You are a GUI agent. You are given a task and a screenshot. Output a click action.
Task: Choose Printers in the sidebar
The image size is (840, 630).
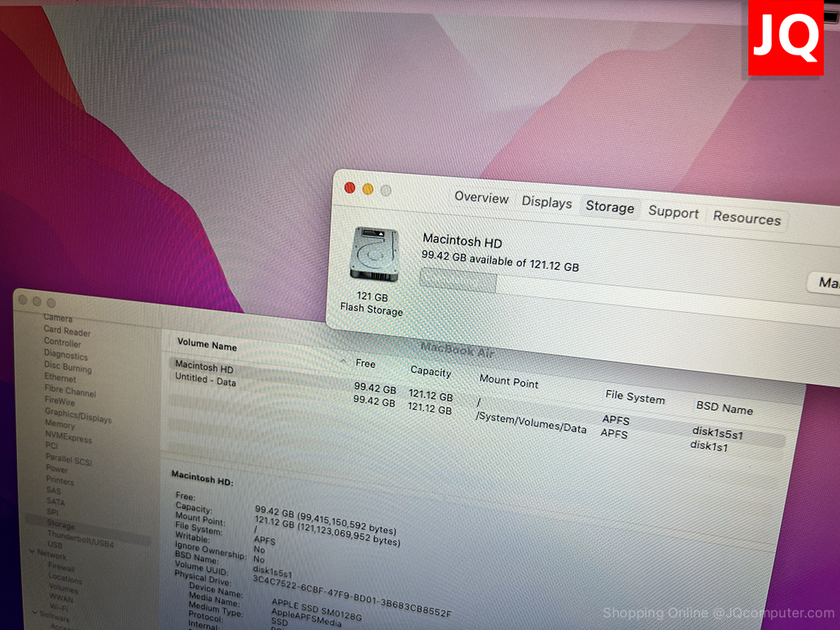tap(60, 481)
